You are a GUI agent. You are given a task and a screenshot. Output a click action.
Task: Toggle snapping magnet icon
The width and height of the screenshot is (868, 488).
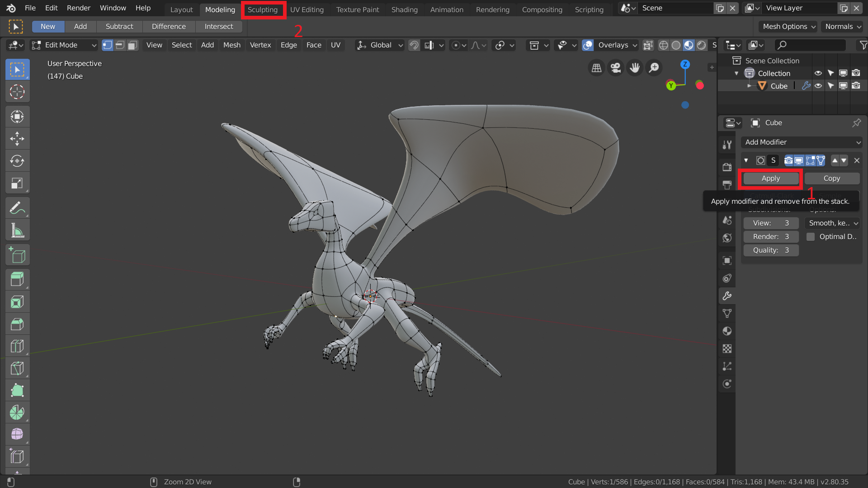coord(414,45)
